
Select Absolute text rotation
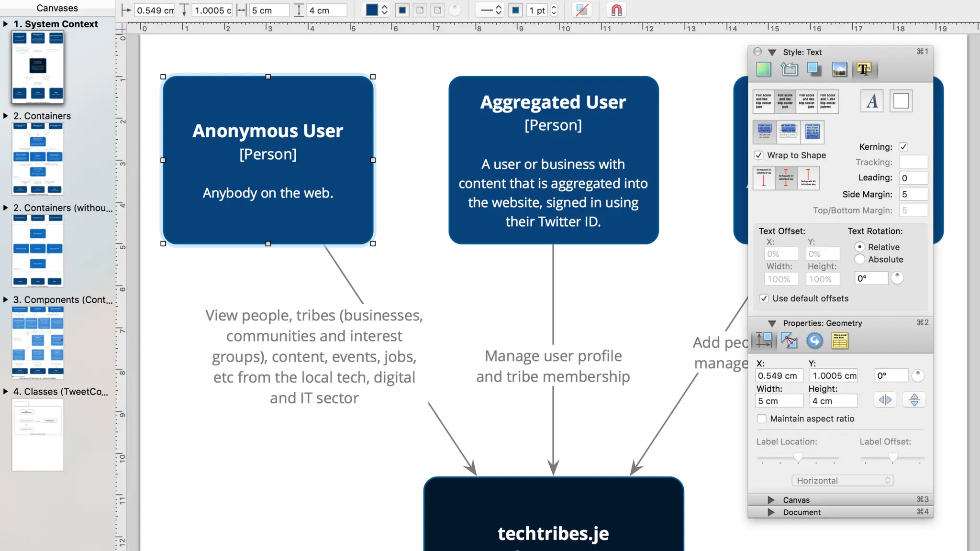coord(860,259)
